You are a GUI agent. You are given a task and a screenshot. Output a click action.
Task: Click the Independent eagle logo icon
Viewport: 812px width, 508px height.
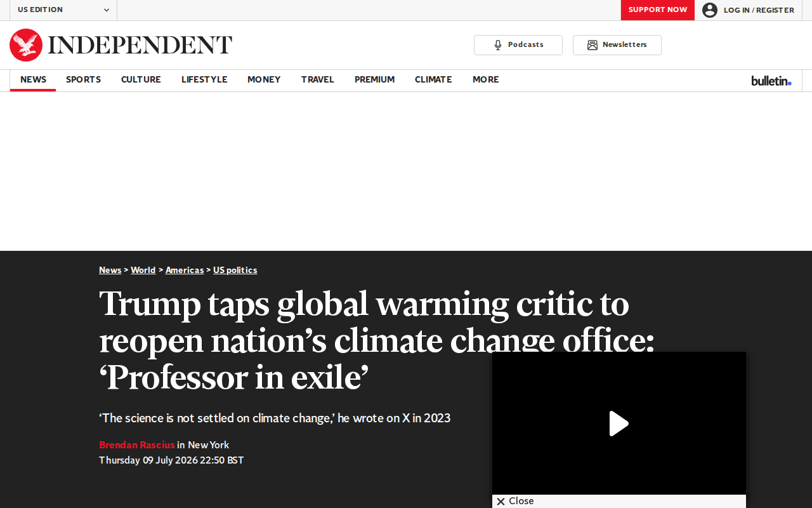[x=26, y=45]
